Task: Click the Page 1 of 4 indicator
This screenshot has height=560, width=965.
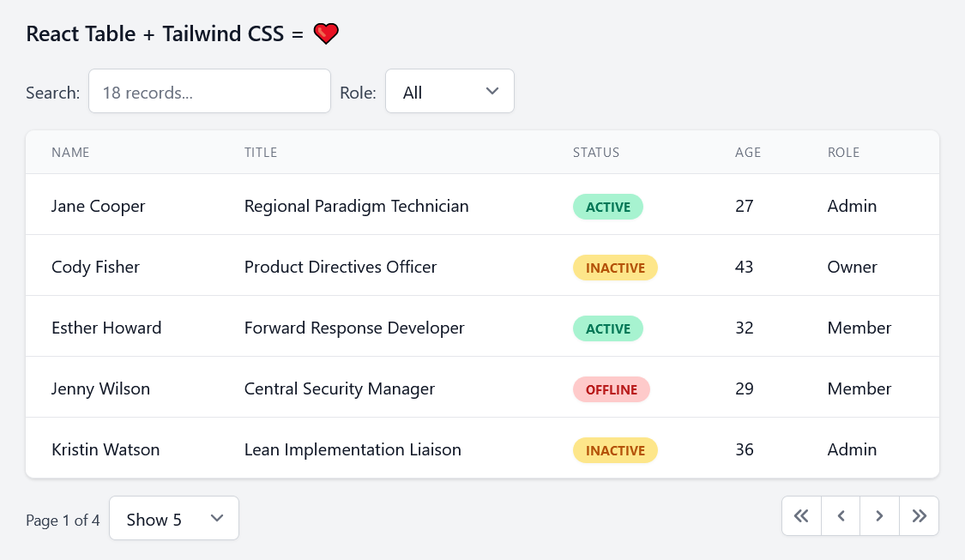Action: coord(63,521)
